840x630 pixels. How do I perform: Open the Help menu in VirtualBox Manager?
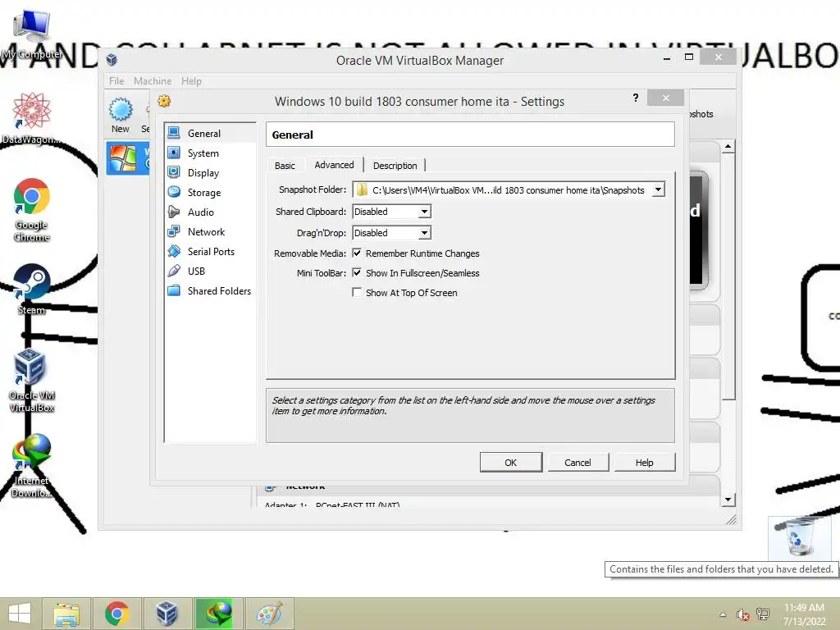tap(191, 81)
